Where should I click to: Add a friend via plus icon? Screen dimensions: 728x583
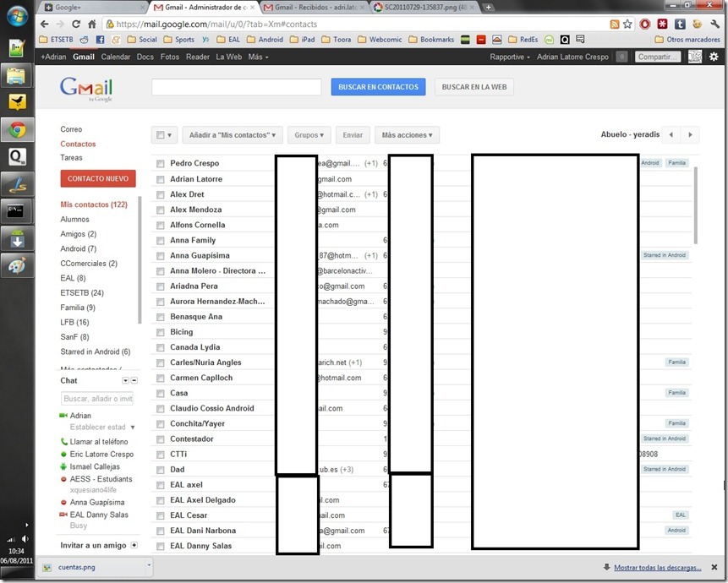click(134, 545)
